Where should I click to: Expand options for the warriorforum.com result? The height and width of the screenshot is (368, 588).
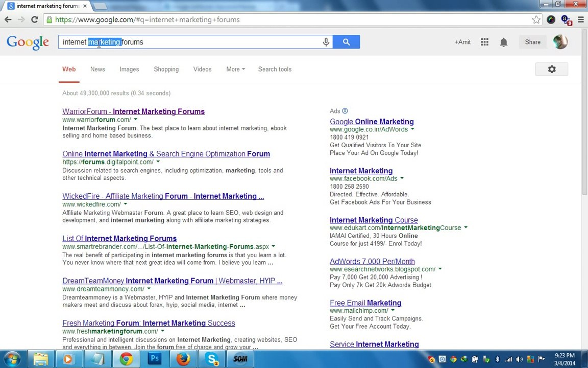point(135,120)
